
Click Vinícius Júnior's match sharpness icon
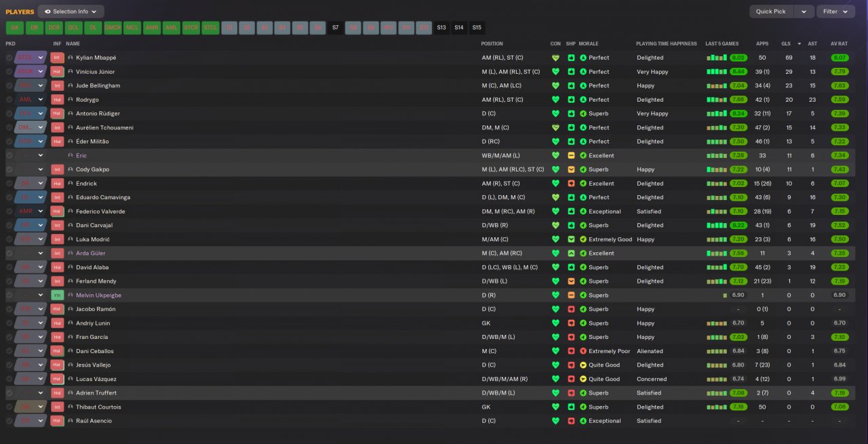[572, 72]
